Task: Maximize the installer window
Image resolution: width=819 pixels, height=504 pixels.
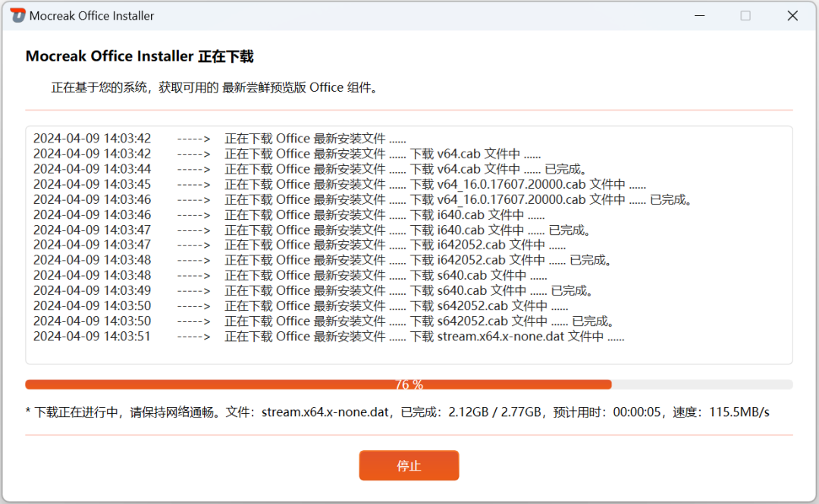Action: 745,15
